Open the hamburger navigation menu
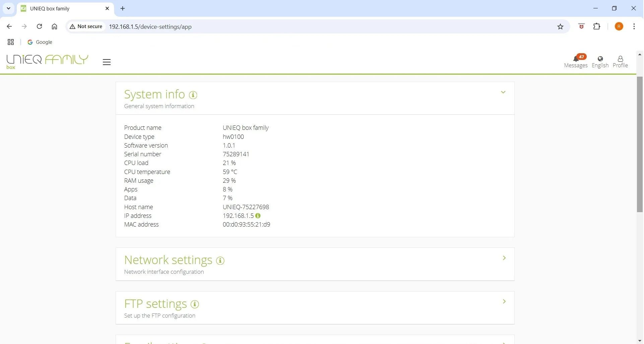Screen dimensions: 644x344 [107, 62]
